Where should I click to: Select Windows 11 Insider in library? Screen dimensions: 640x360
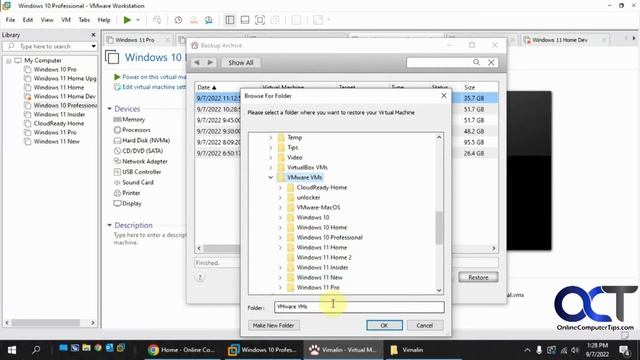pyautogui.click(x=59, y=114)
